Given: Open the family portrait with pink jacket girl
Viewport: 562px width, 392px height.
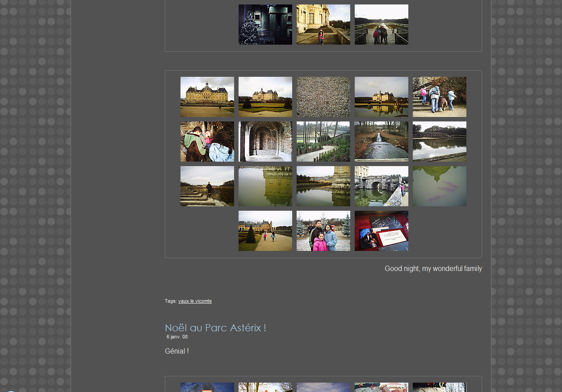Looking at the screenshot, I should (323, 231).
